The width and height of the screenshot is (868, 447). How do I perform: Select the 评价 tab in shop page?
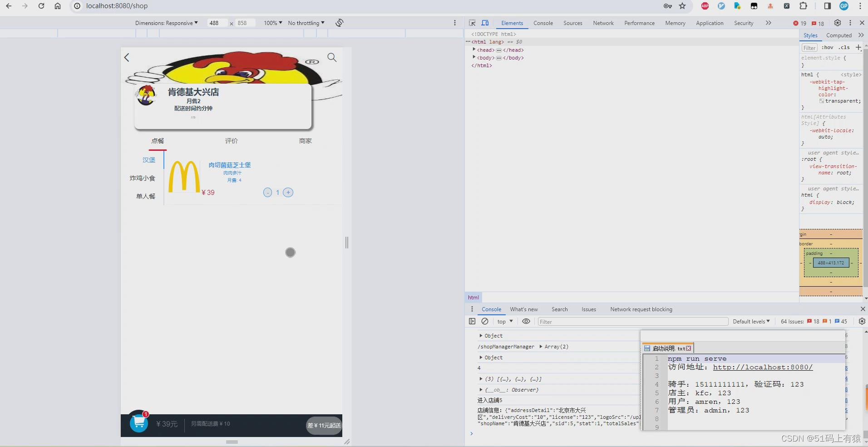point(232,141)
